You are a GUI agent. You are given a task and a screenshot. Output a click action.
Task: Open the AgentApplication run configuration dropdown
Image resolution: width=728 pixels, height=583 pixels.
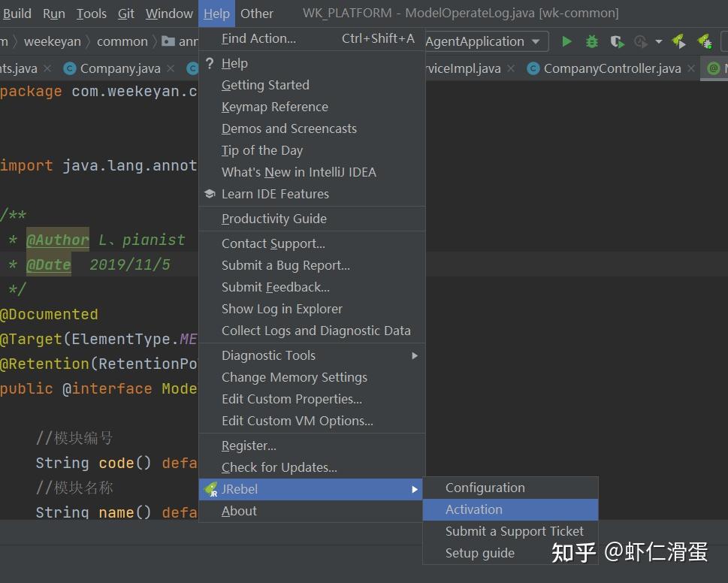pos(485,41)
